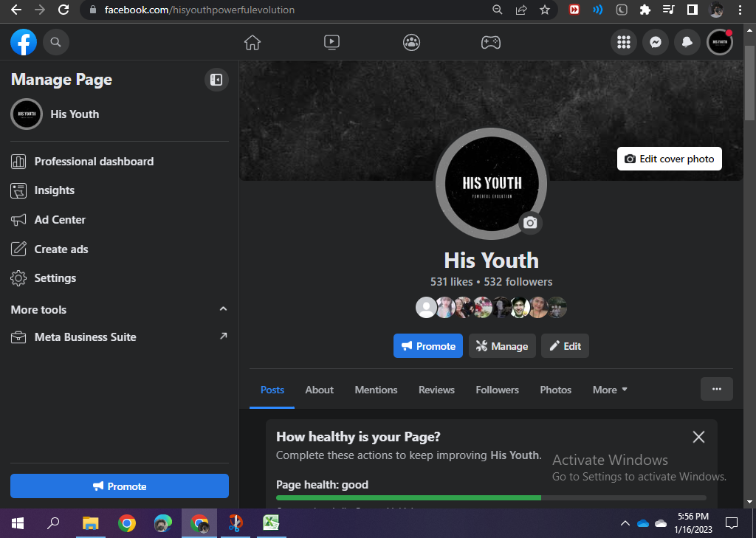The height and width of the screenshot is (538, 756).
Task: Open account profile avatar menu
Action: pos(719,42)
